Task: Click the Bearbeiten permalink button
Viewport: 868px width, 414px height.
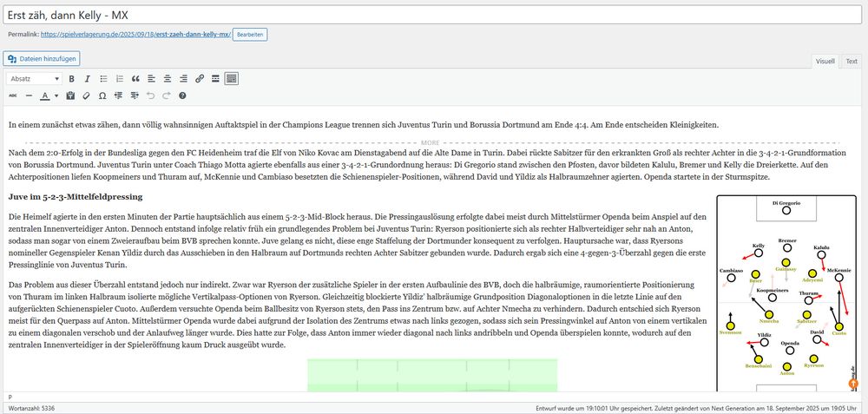Action: click(250, 35)
